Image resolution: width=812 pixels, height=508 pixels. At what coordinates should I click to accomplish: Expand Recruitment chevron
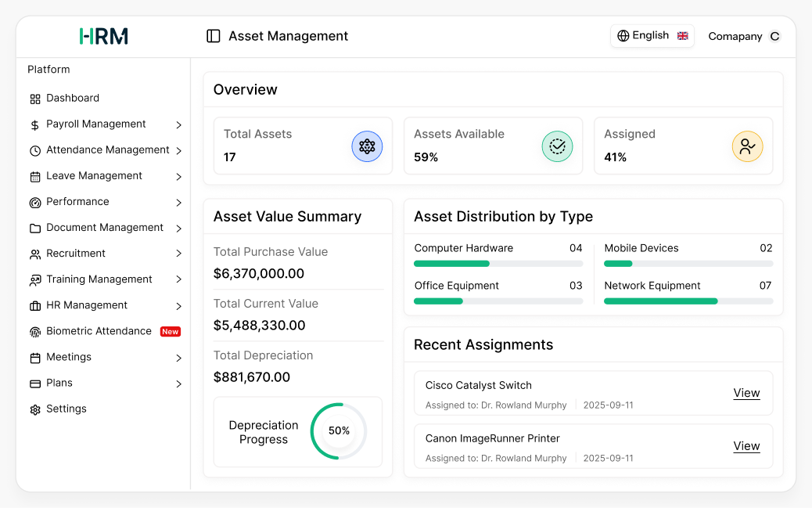178,254
